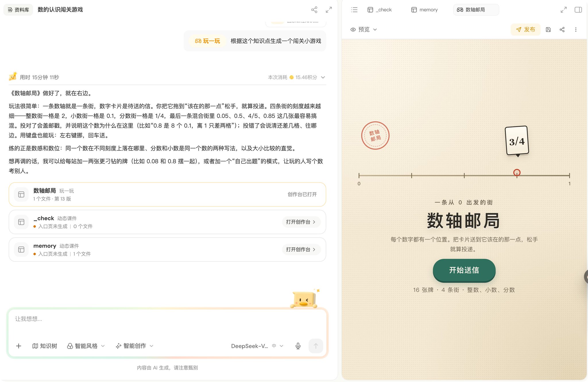Open the 资料库 library button
588x382 pixels.
tap(18, 10)
